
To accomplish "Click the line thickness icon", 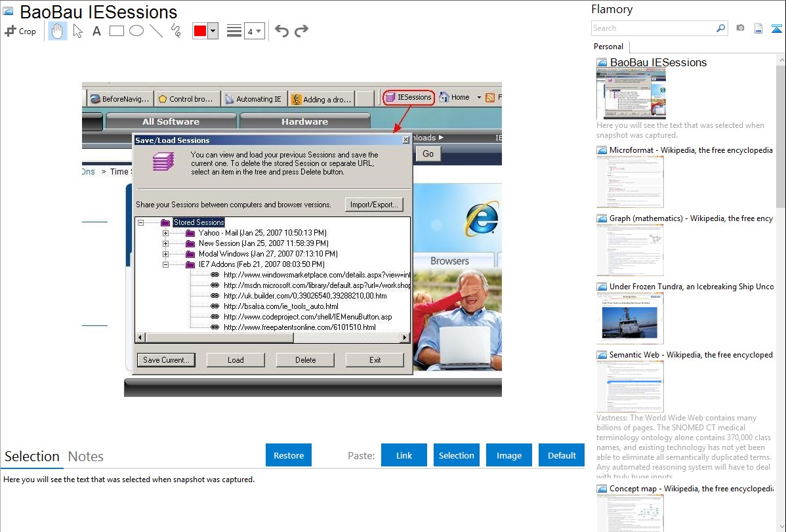I will [234, 31].
